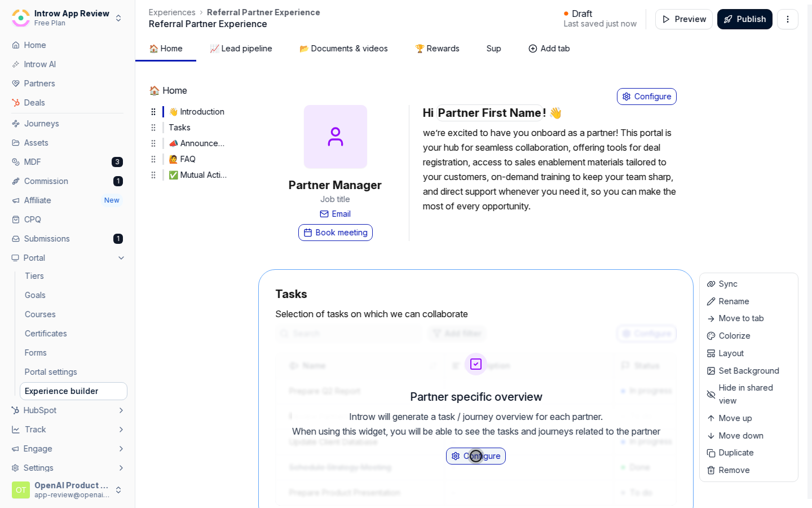Expand the Settings section chevron
The width and height of the screenshot is (812, 508).
(x=121, y=468)
